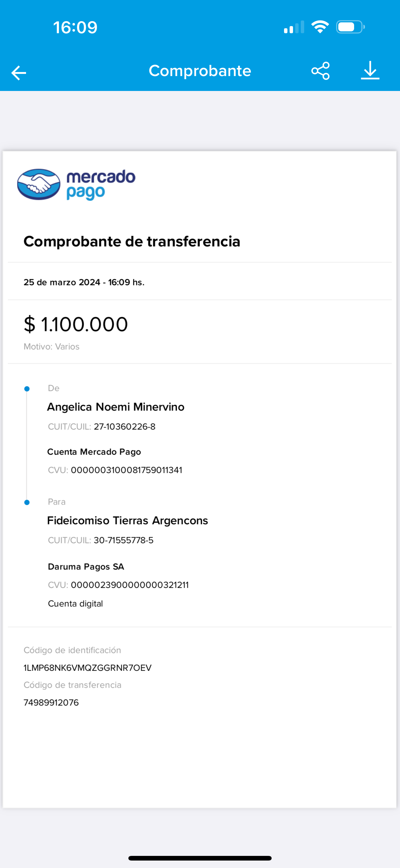The width and height of the screenshot is (400, 868).
Task: Tap recipient Fideicomiso Tierras Argencons
Action: pos(128,521)
